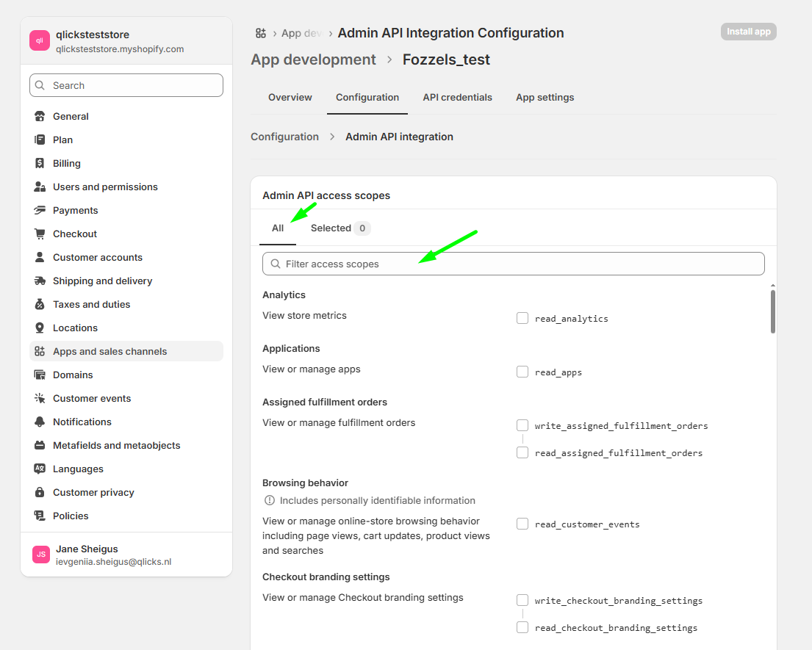Tick read_checkout_branding_settings checkbox

coord(522,628)
